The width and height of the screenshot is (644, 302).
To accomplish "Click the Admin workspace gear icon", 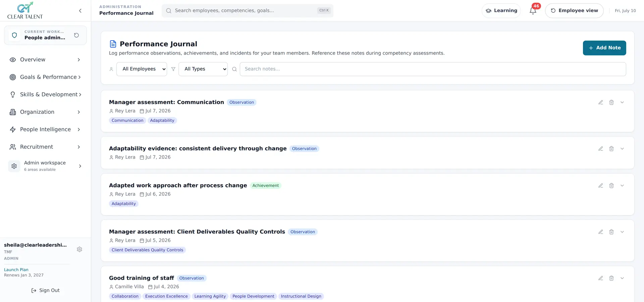I will (x=14, y=166).
